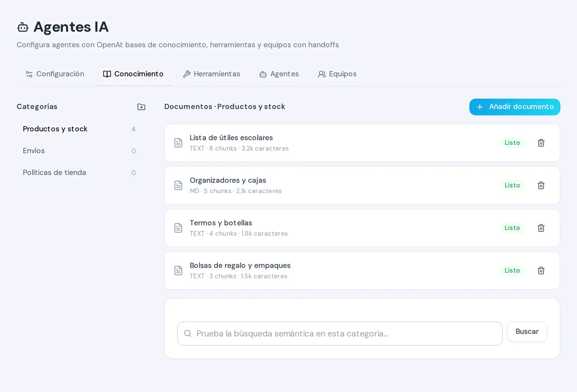The height and width of the screenshot is (392, 577).
Task: Click the book icon on the Conocimiento tab
Action: (x=107, y=74)
